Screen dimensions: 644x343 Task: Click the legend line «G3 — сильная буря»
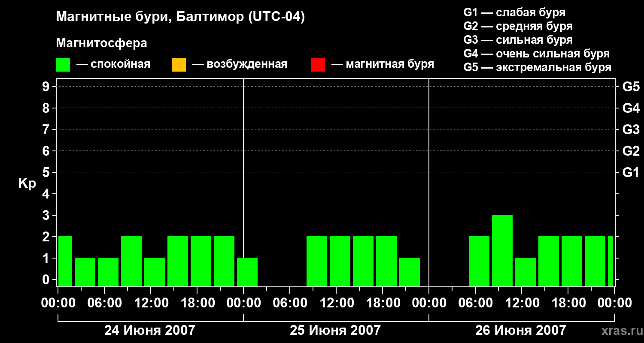click(x=518, y=40)
